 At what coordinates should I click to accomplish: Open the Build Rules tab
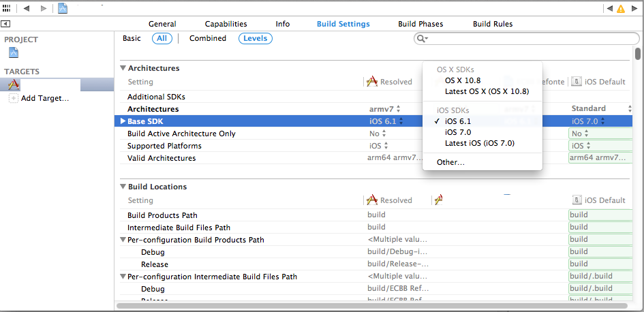tap(493, 24)
